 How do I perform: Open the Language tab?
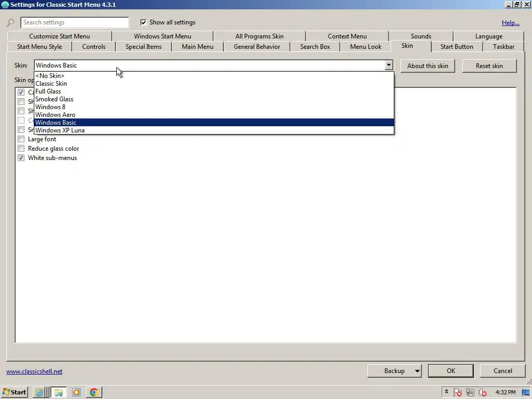(488, 36)
